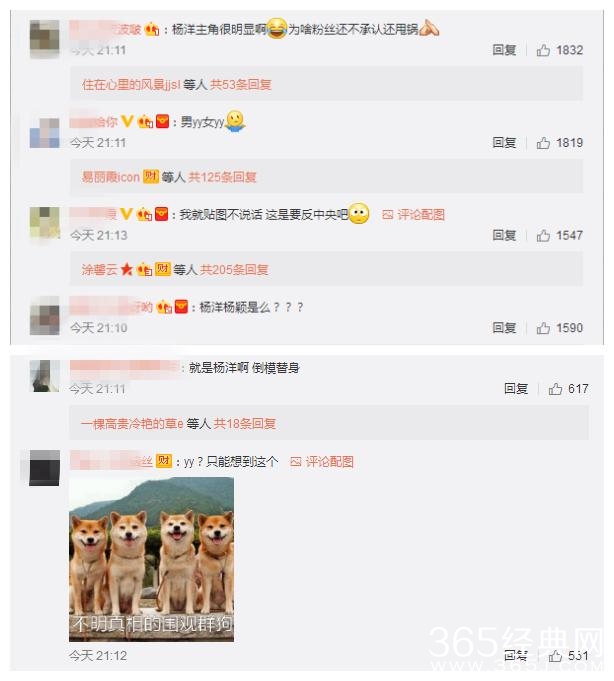Image resolution: width=614 pixels, height=681 pixels.
Task: Expand 共125条回复 reply thread
Action: tap(222, 177)
